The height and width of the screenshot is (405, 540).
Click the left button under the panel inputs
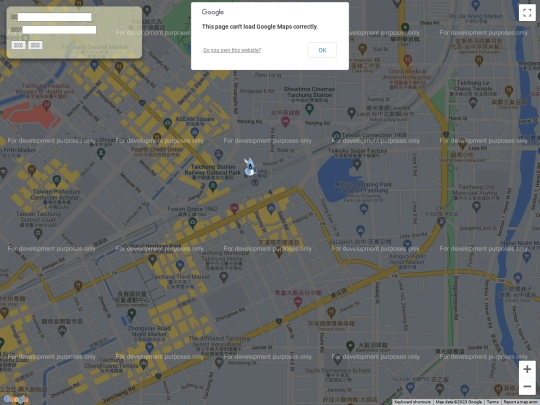tap(18, 45)
